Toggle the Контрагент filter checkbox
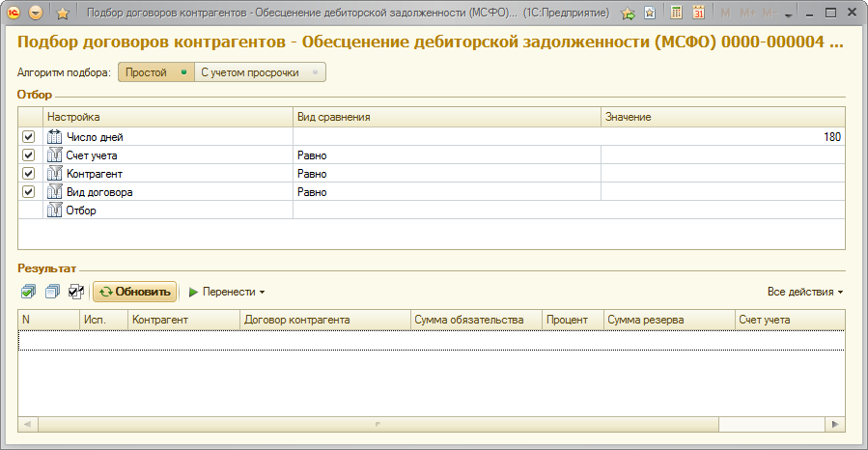This screenshot has height=450, width=868. [28, 174]
